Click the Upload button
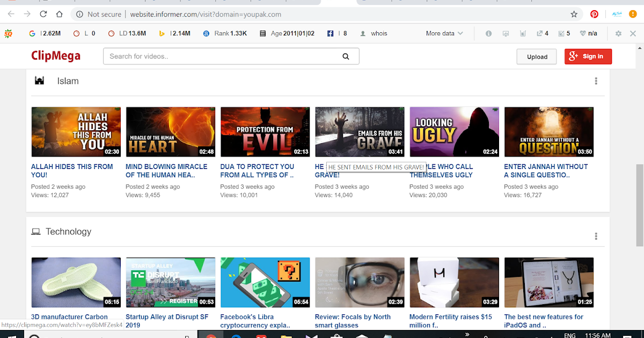644x338 pixels. tap(537, 56)
